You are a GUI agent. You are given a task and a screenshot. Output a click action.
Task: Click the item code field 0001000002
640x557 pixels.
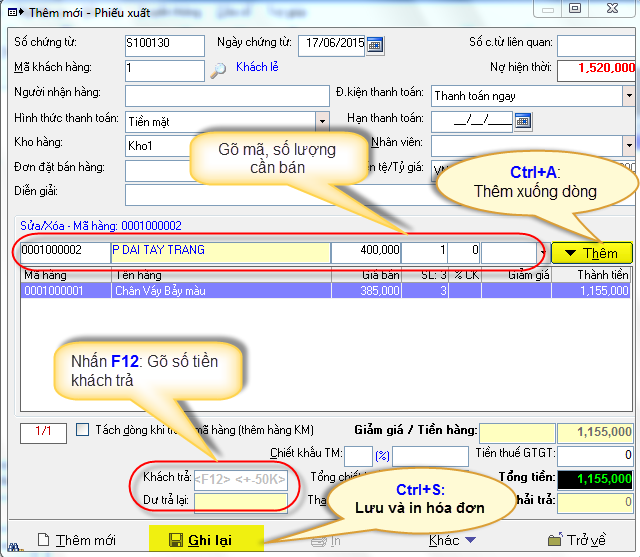[x=63, y=250]
